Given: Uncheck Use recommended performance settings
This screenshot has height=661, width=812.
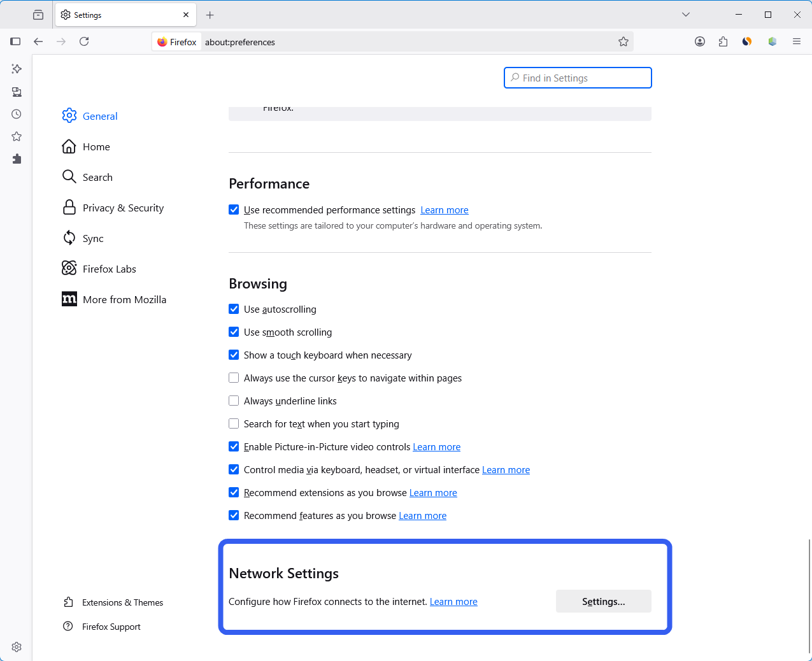Looking at the screenshot, I should coord(234,210).
